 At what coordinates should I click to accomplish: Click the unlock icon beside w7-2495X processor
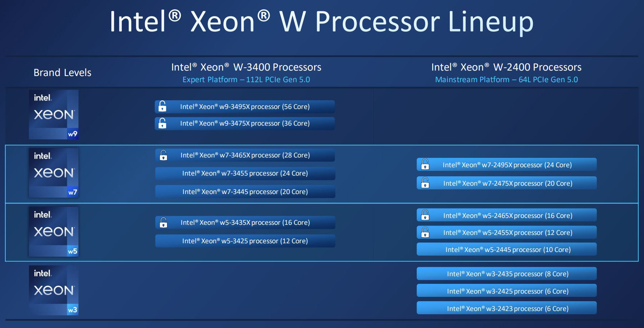click(425, 164)
